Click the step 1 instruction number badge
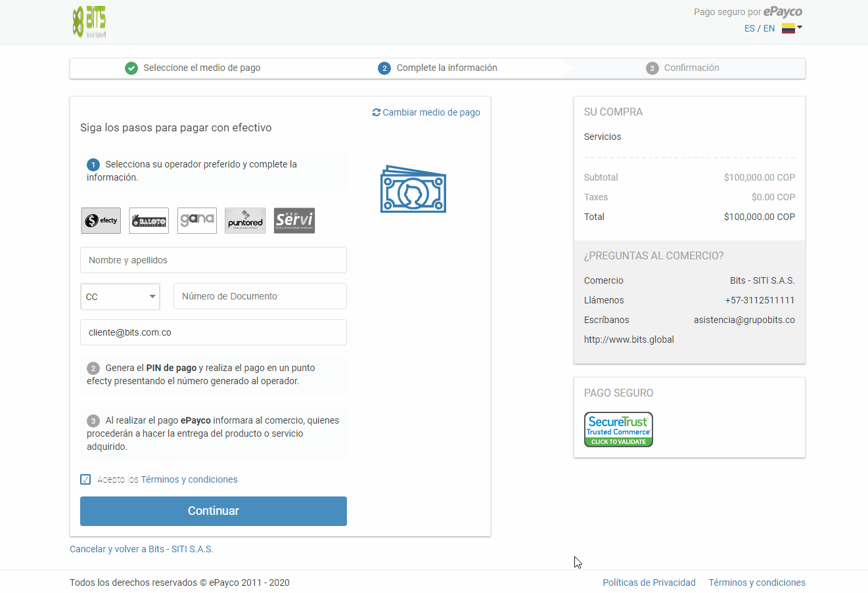 (x=93, y=165)
